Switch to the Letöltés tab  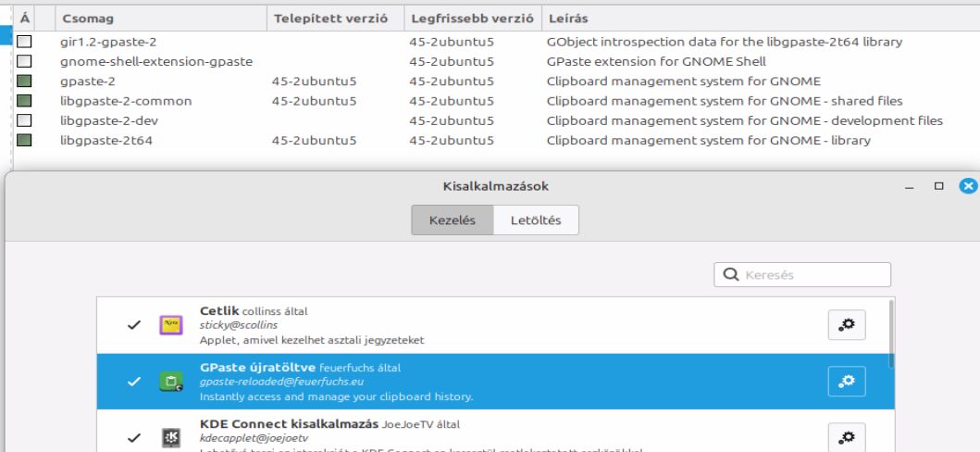coord(536,220)
